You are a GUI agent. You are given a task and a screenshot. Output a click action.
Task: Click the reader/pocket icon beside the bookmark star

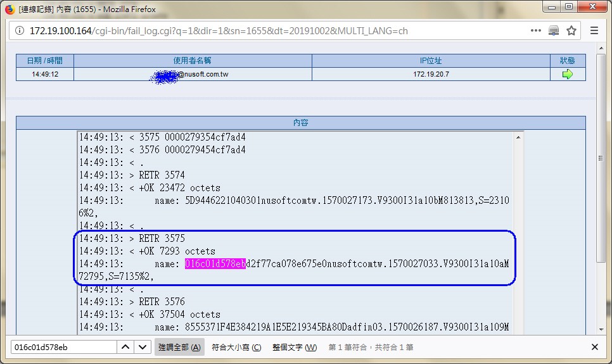click(x=554, y=31)
